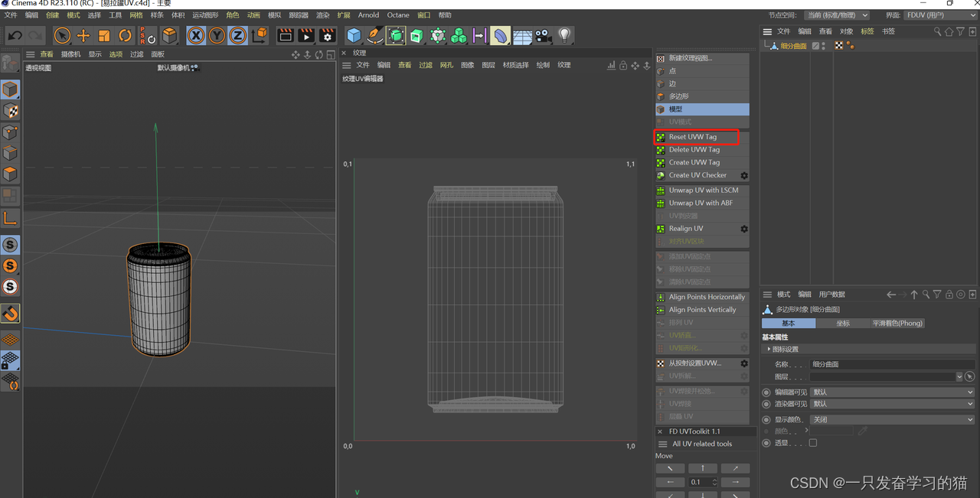Click Reset UVW Tag
Viewport: 980px width, 498px height.
[x=693, y=137]
